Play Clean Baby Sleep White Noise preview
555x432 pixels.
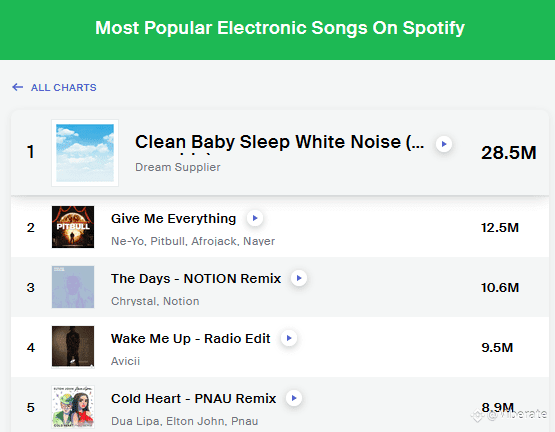pyautogui.click(x=444, y=144)
